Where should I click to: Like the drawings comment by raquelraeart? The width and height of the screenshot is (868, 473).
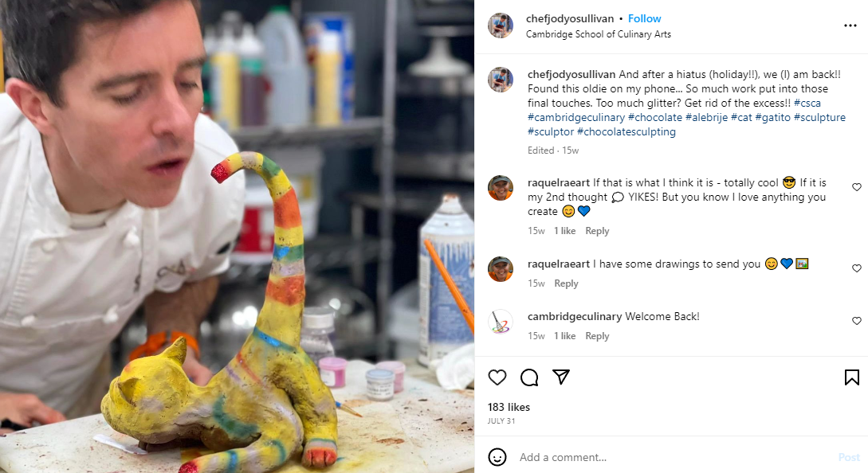856,268
